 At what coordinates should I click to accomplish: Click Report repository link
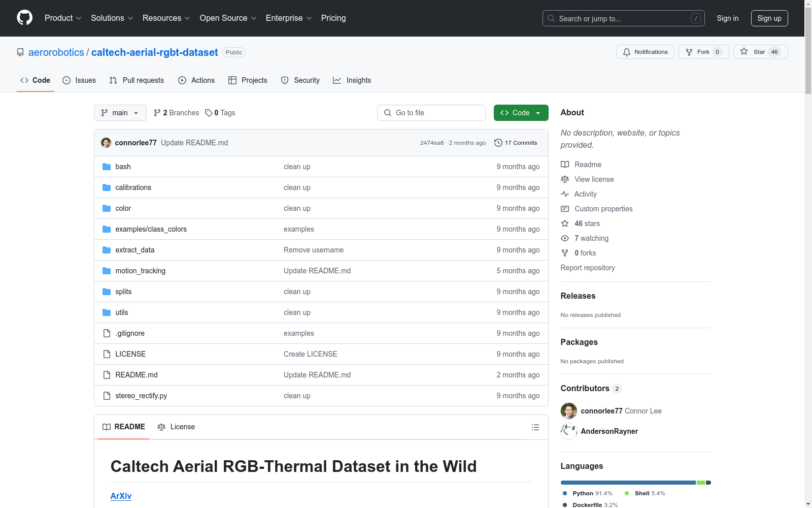point(588,268)
